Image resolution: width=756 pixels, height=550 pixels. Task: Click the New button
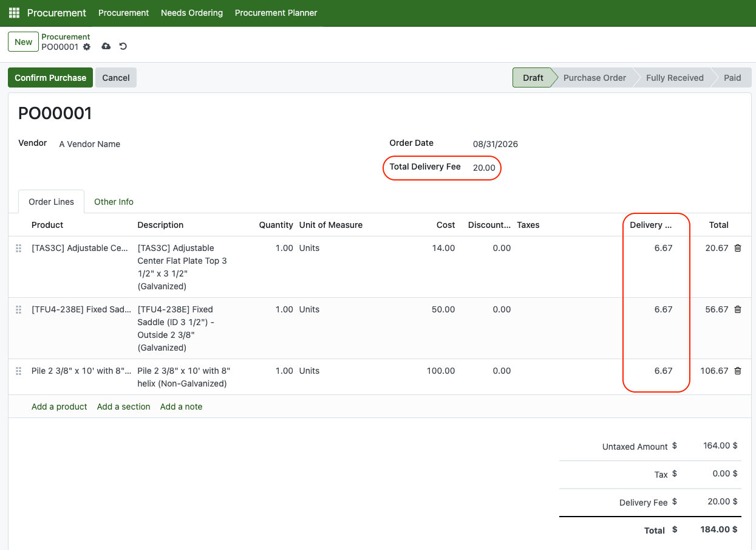(23, 42)
